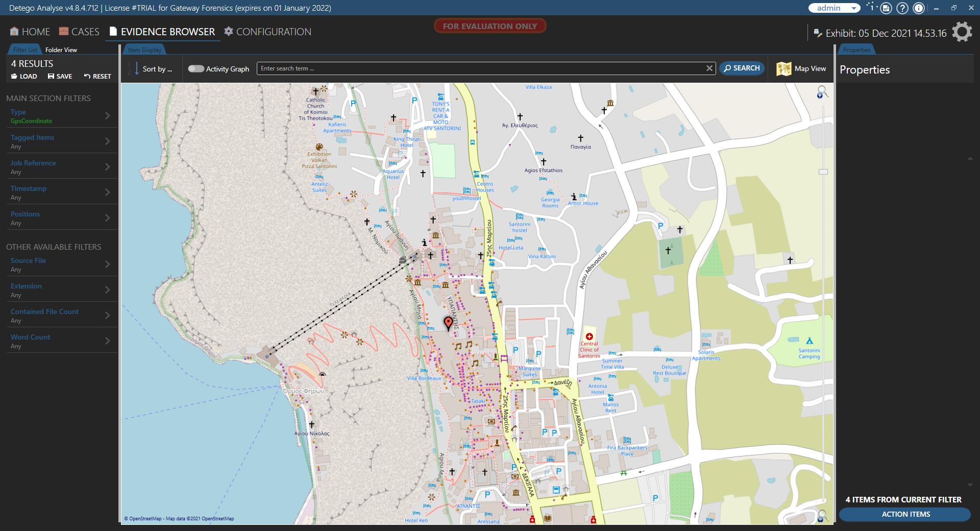The width and height of the screenshot is (980, 531).
Task: Click the RESET filters icon
Action: (88, 76)
